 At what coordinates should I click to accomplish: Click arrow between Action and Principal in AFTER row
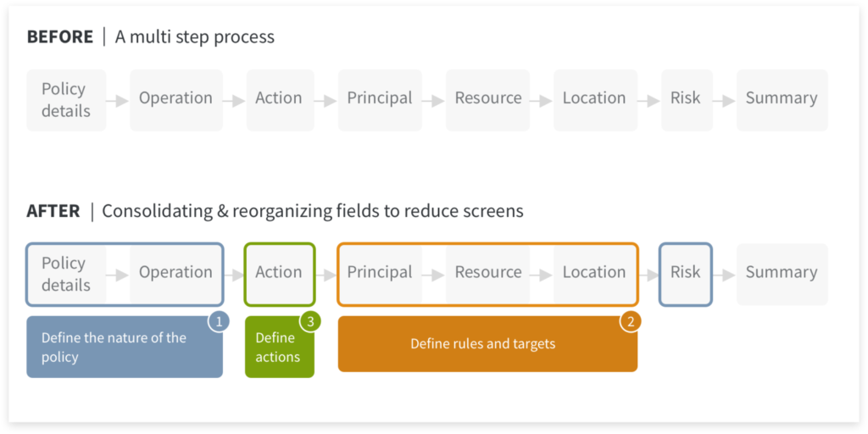(x=326, y=274)
